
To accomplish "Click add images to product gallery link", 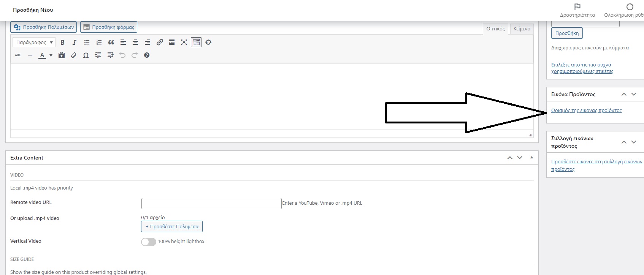I will (596, 165).
